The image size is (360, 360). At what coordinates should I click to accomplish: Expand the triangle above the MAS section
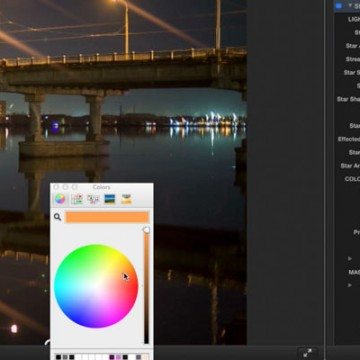(350, 258)
